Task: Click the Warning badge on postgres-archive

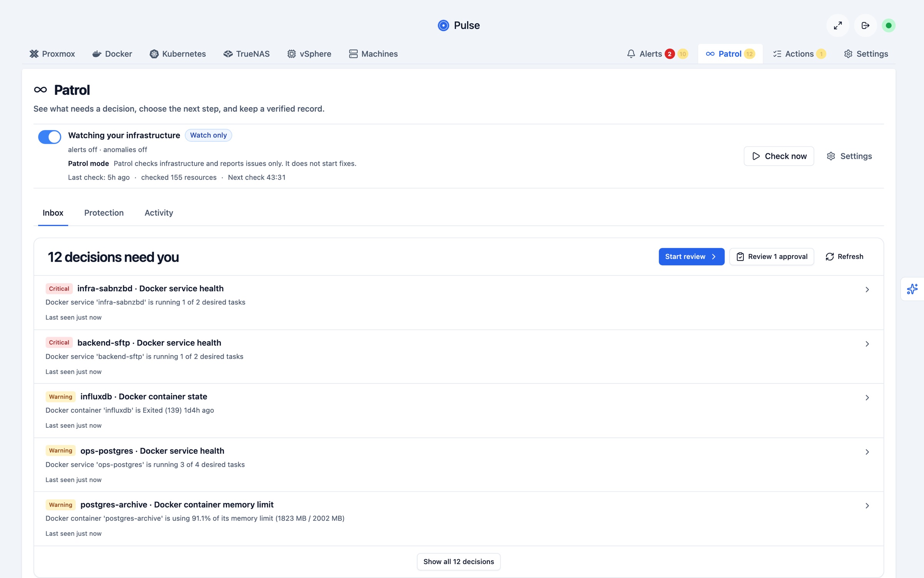Action: [x=60, y=505]
